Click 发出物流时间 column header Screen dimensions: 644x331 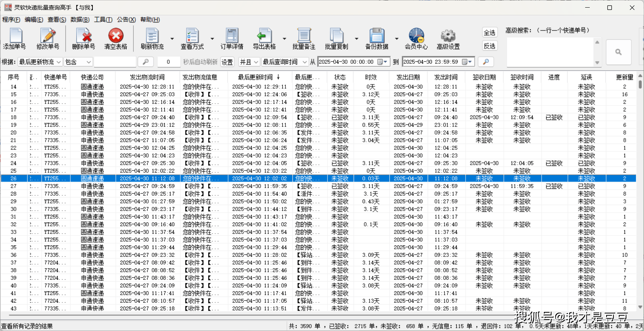click(147, 77)
